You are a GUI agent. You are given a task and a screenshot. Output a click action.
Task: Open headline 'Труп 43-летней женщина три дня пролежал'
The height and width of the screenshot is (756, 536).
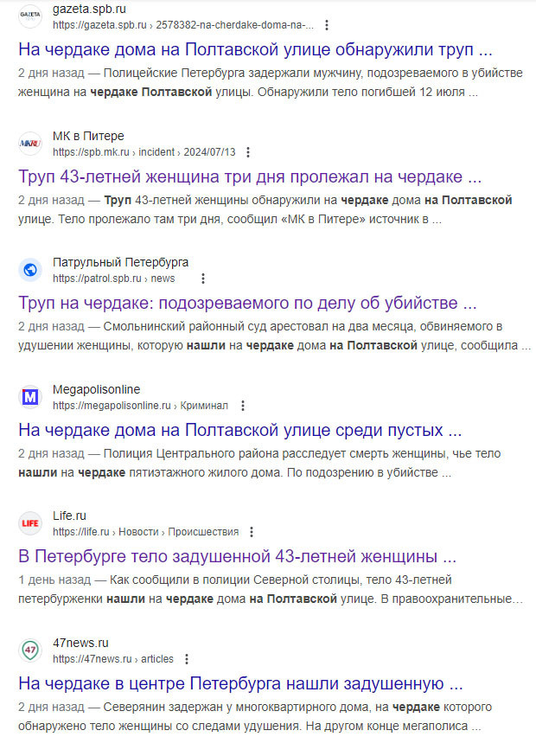click(x=250, y=177)
